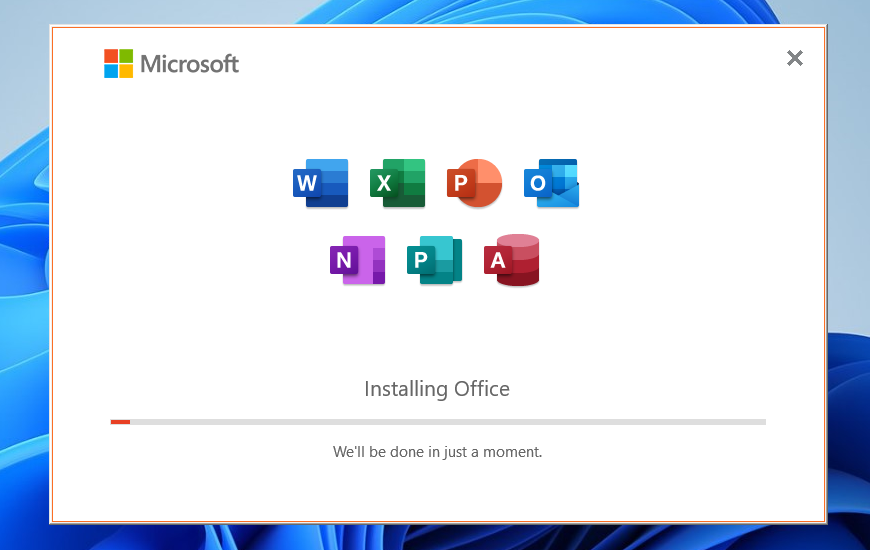Screen dimensions: 870x550
Task: Click the PowerPoint app icon
Action: (474, 183)
